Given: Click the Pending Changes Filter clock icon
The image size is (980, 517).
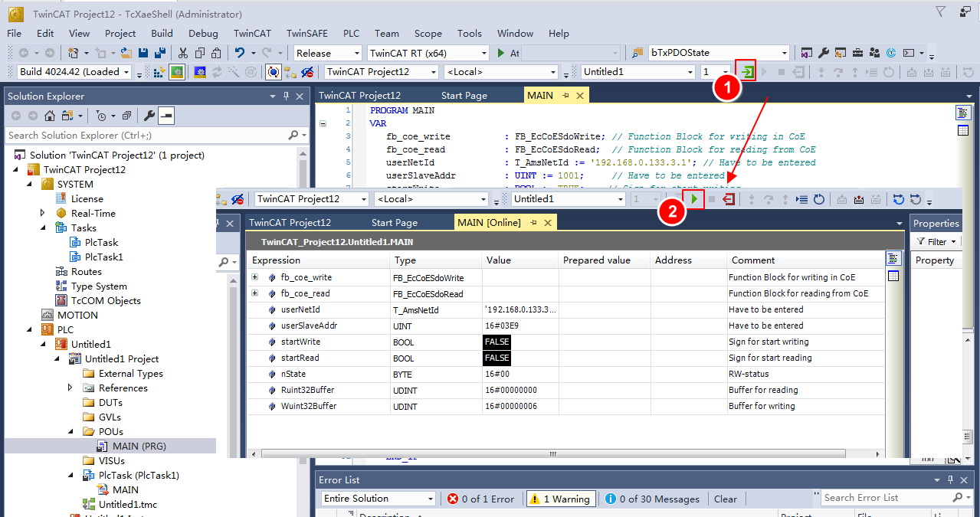Looking at the screenshot, I should click(x=102, y=116).
